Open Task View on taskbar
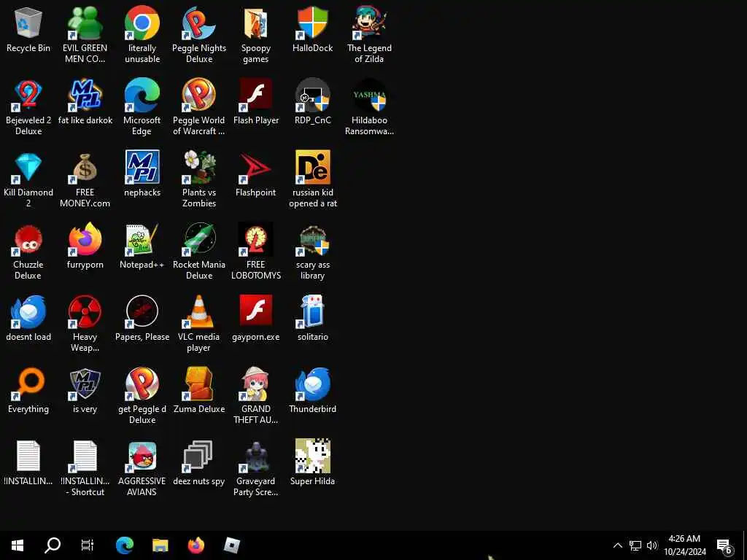 click(88, 545)
